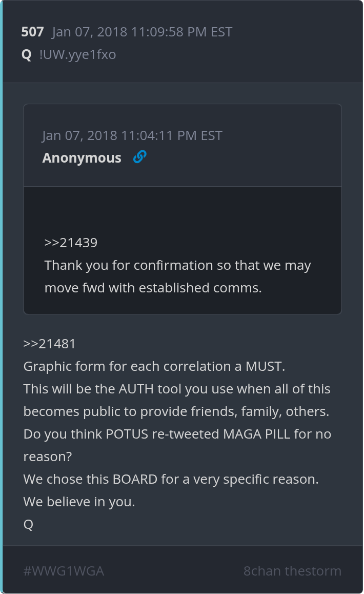
Task: Follow the >>21481 post reference
Action: 50,344
